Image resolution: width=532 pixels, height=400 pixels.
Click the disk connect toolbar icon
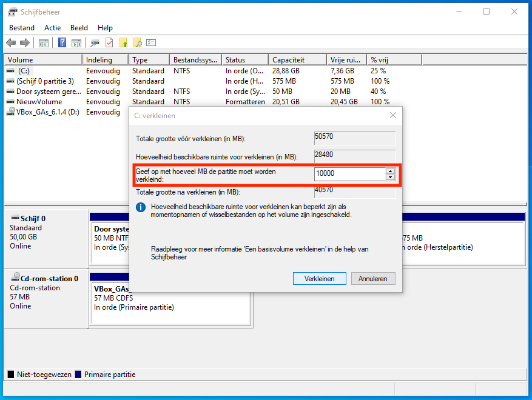(x=95, y=43)
